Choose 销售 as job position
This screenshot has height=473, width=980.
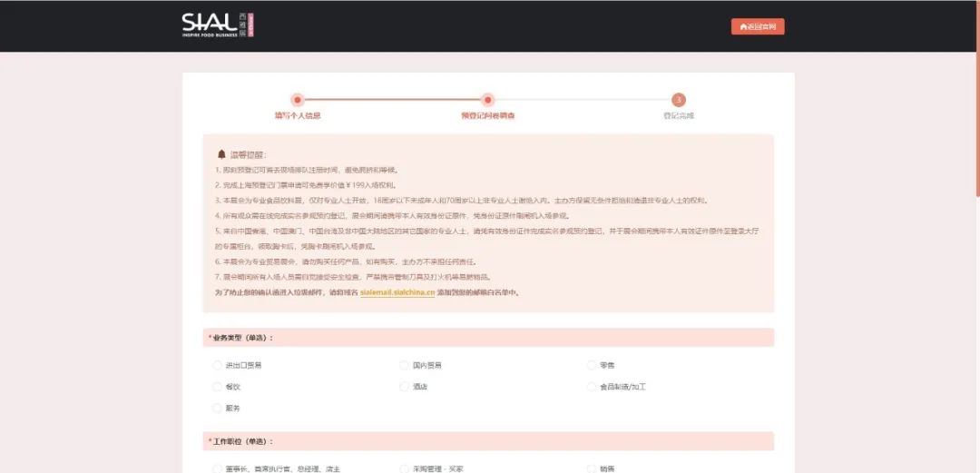pos(593,468)
